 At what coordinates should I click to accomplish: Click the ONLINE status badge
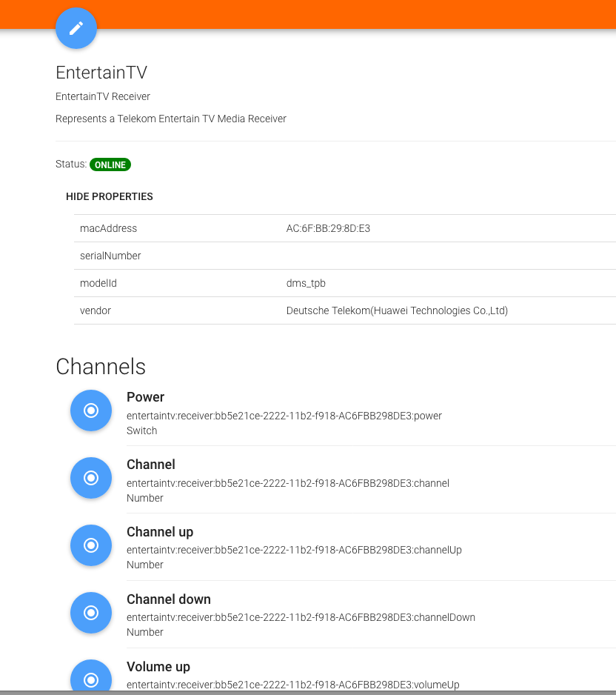(x=110, y=164)
